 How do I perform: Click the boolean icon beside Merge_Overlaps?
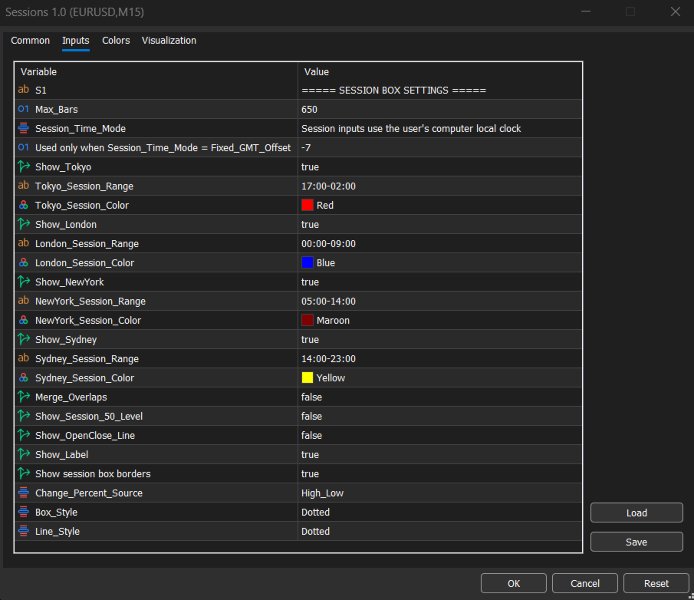click(x=23, y=397)
